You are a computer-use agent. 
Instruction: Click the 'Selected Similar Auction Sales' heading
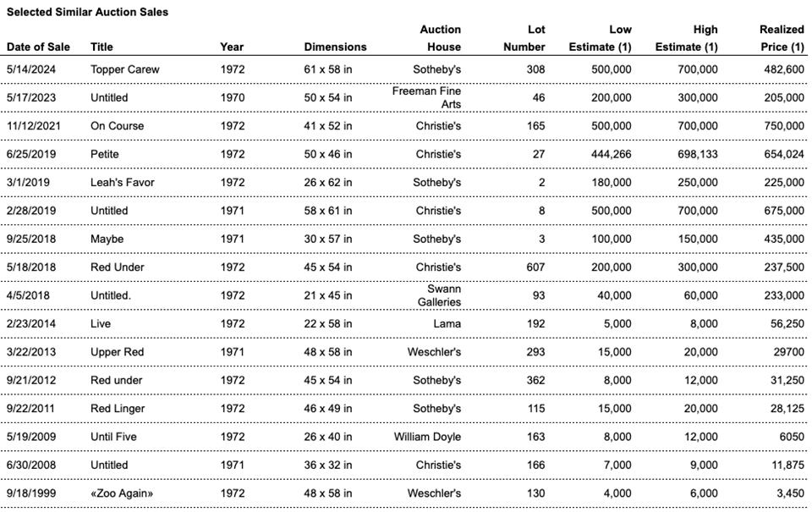click(x=87, y=12)
